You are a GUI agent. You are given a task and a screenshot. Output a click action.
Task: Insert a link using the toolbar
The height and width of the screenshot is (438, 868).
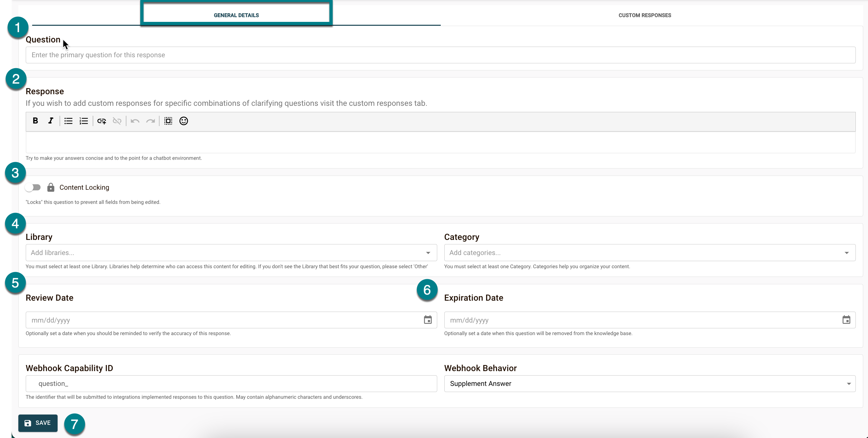click(x=101, y=121)
